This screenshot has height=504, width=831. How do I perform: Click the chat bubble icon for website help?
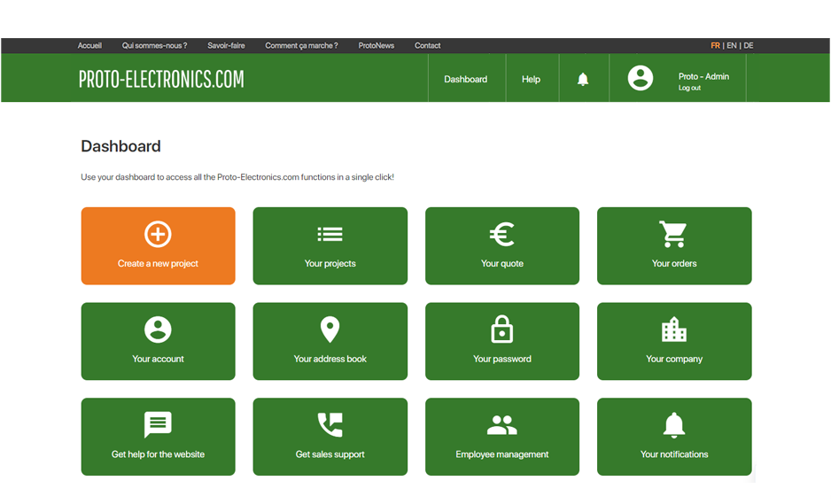point(158,425)
